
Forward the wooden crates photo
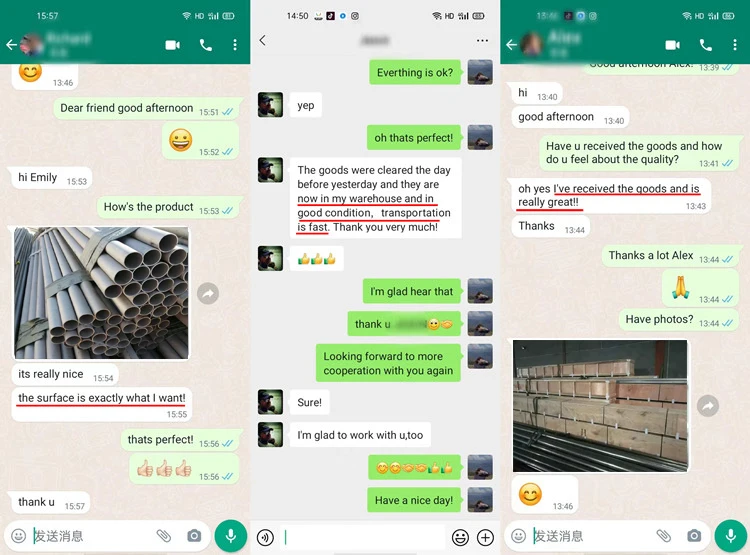(x=708, y=406)
